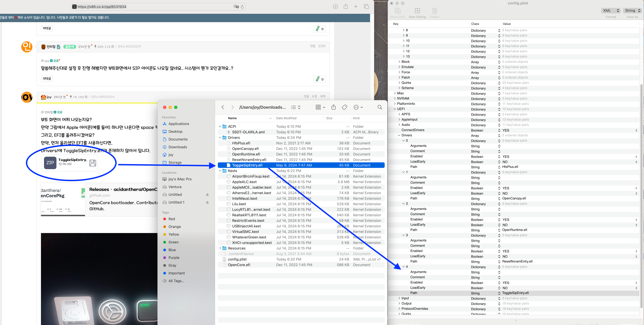Expand the AppleInput key
The height and width of the screenshot is (325, 644).
399,119
